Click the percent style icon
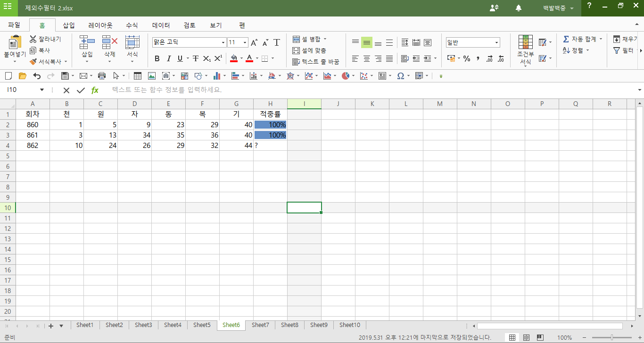 [x=466, y=58]
